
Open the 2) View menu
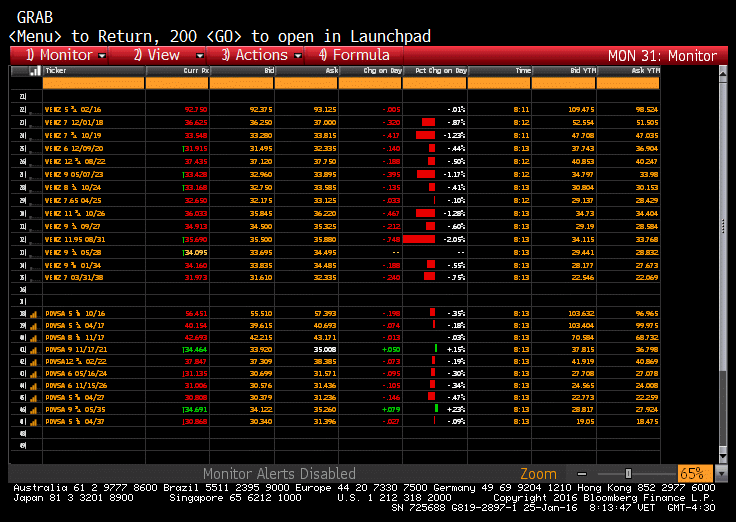157,55
